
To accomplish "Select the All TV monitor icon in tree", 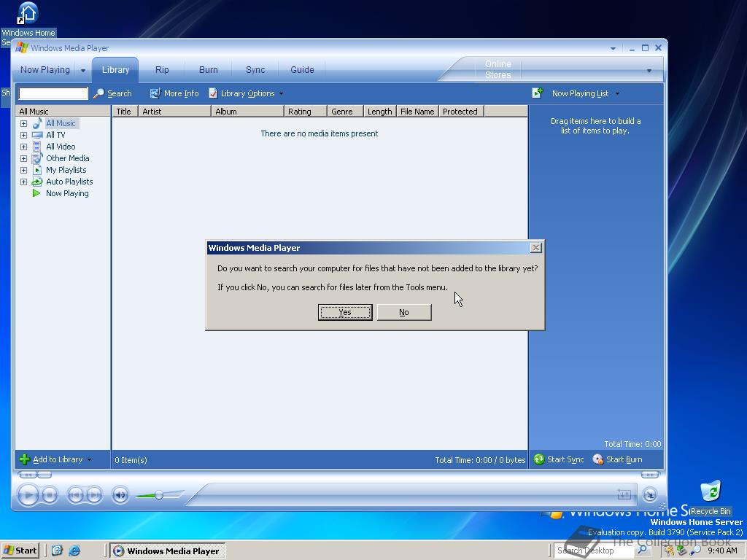I will (x=37, y=135).
